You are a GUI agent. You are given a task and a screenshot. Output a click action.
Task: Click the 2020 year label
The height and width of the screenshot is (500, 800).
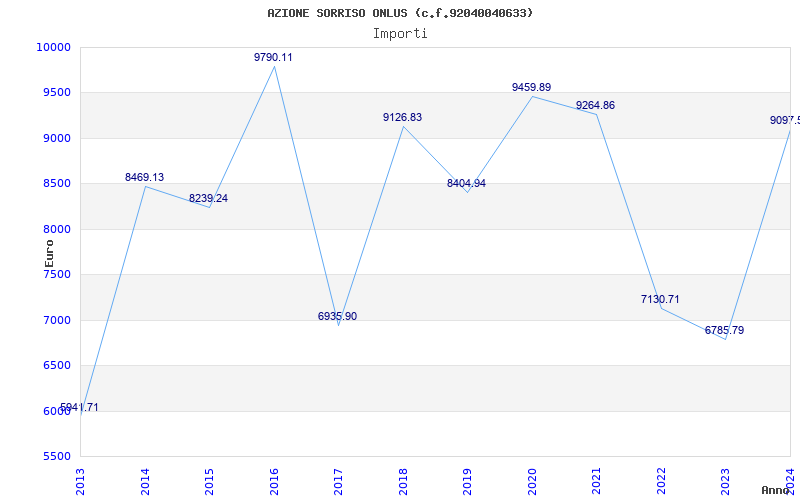click(x=533, y=482)
